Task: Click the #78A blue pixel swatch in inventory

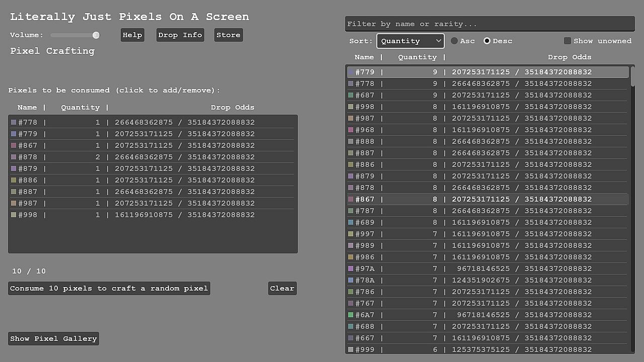Action: point(351,280)
